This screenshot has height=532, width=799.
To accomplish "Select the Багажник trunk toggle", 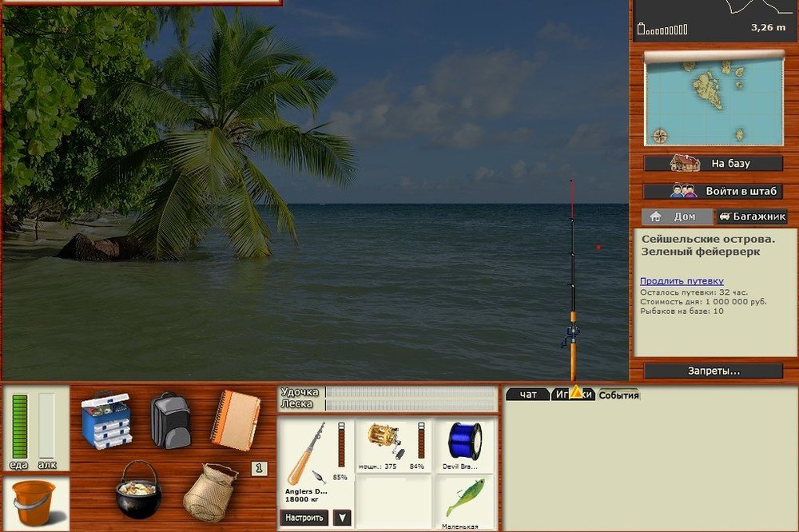I will point(751,216).
